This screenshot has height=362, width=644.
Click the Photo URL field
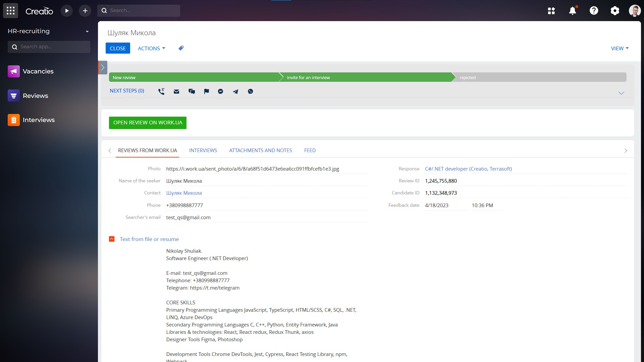[x=267, y=169]
